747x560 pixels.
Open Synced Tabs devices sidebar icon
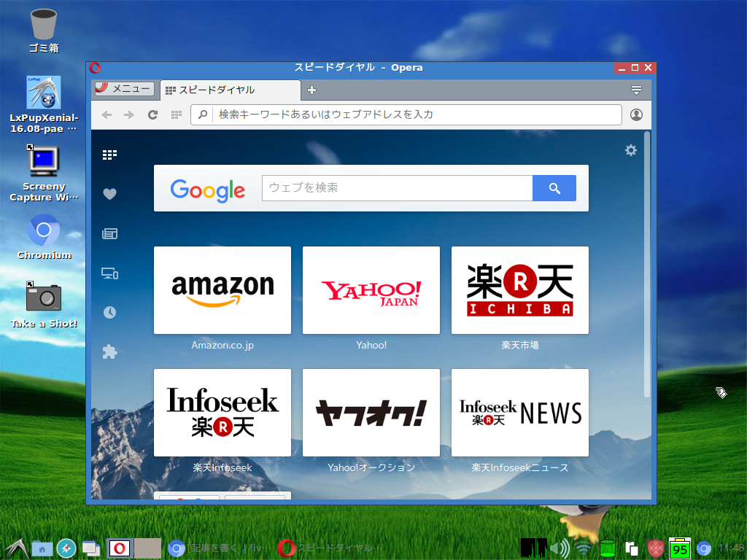click(x=109, y=273)
